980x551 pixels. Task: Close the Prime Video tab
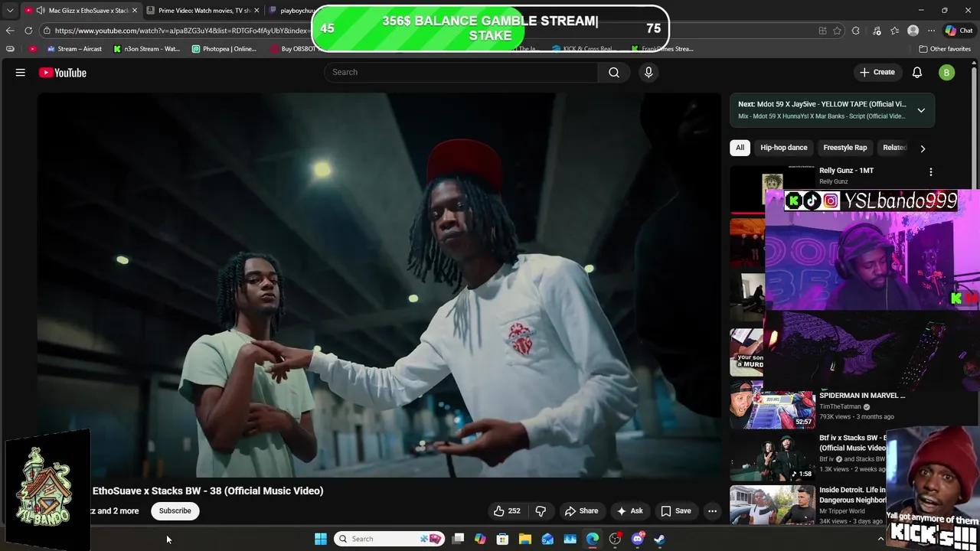point(256,11)
